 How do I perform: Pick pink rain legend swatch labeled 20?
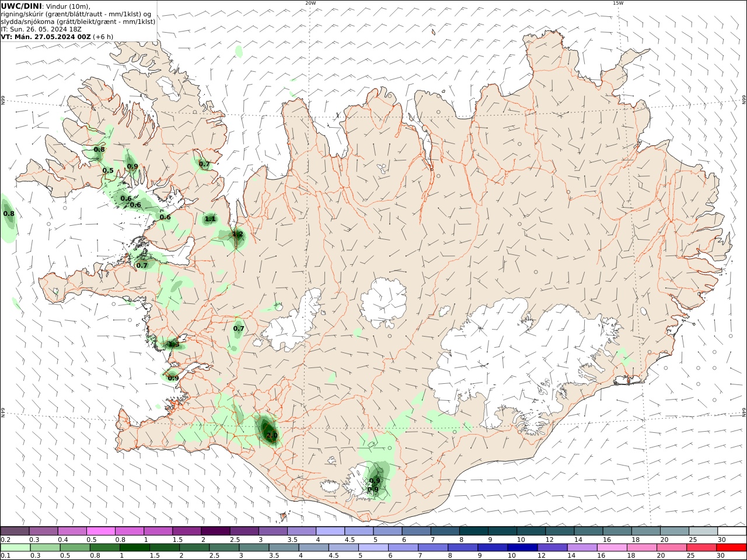point(671,548)
